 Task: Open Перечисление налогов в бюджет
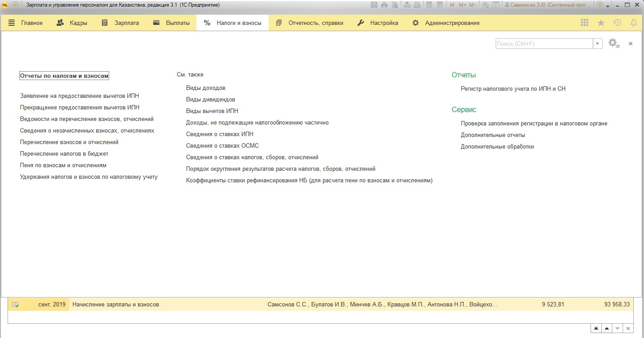tap(64, 153)
